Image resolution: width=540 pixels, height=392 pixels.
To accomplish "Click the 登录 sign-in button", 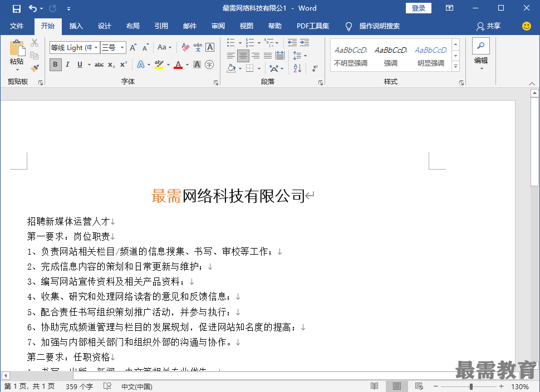I will (419, 8).
